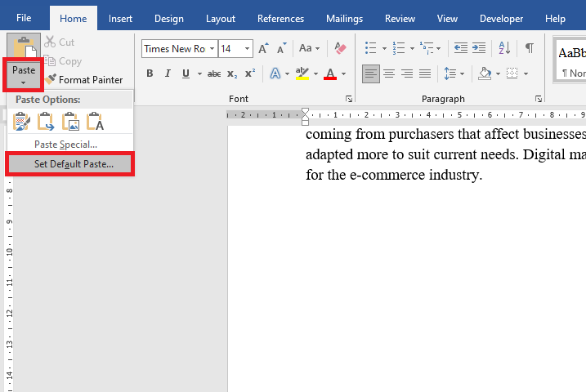Choose Set Default Paste from menu
This screenshot has width=586, height=392.
coord(74,164)
